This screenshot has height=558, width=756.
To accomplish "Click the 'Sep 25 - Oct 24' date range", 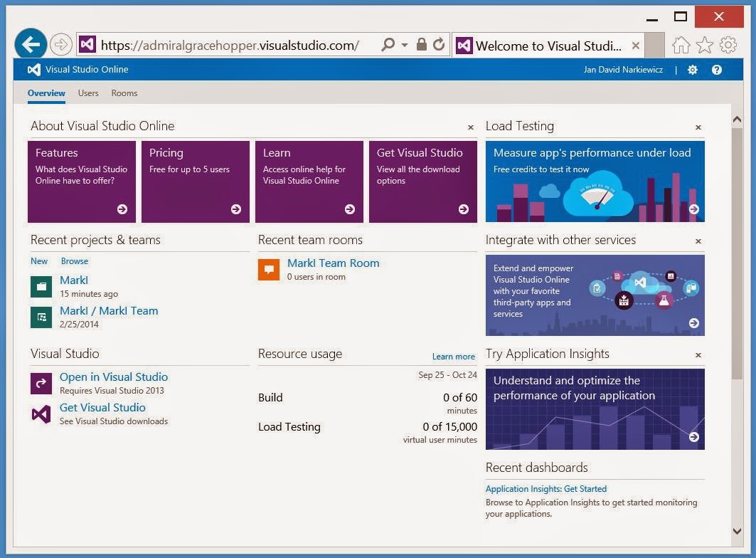I will coord(447,375).
